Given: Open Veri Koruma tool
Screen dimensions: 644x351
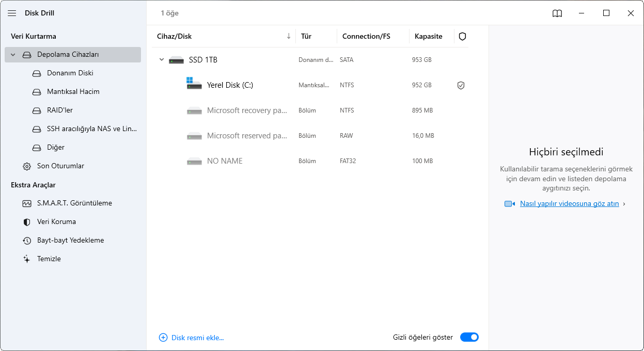Looking at the screenshot, I should coord(56,222).
